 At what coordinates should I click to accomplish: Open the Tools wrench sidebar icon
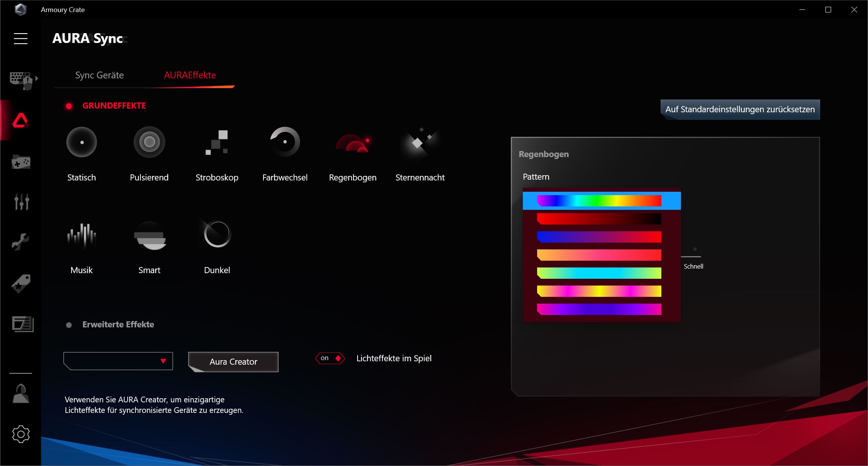pyautogui.click(x=21, y=242)
